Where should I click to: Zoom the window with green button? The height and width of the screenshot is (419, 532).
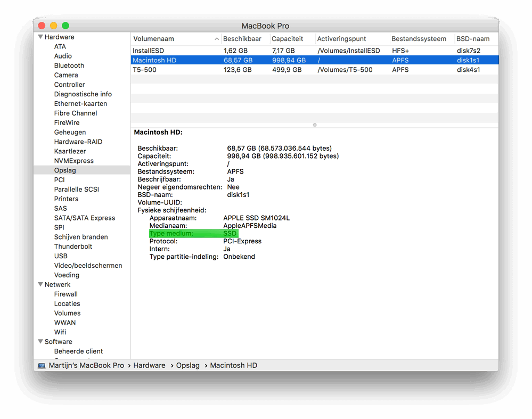pyautogui.click(x=66, y=26)
